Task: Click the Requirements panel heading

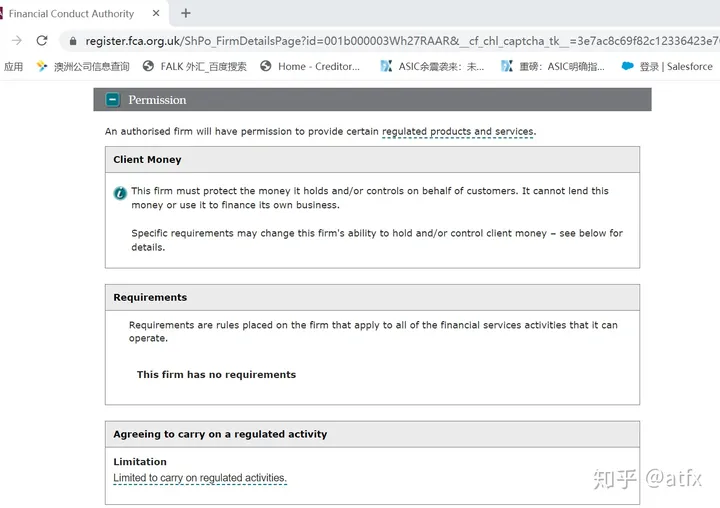Action: click(150, 297)
